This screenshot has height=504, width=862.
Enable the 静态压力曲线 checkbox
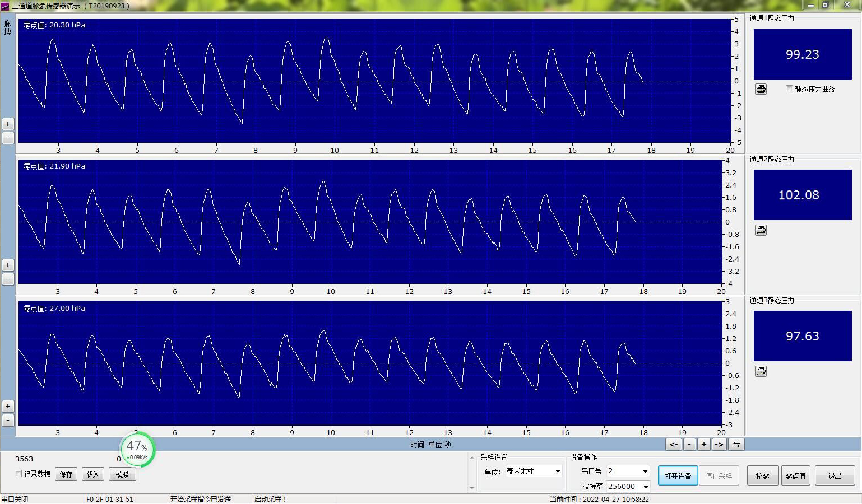(789, 89)
